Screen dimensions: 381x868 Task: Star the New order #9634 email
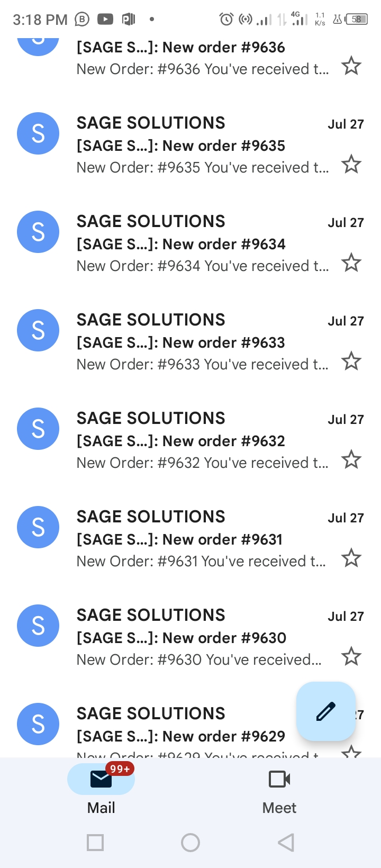(x=351, y=263)
